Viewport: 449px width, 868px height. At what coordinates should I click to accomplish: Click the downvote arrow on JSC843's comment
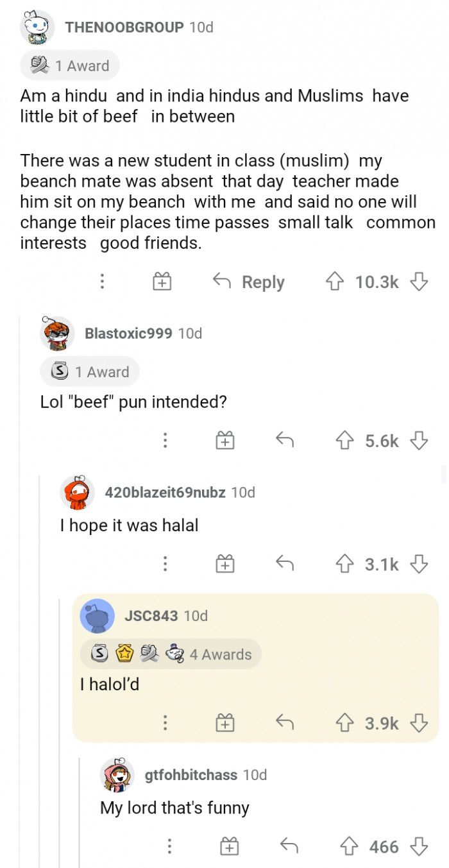coord(420,722)
